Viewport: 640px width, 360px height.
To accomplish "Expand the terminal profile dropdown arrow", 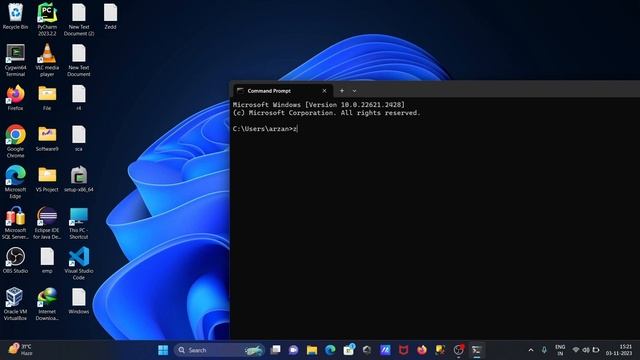I will pyautogui.click(x=354, y=91).
